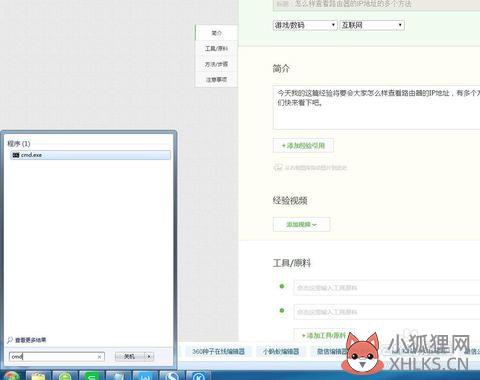Screen dimensions: 480x380
Task: Open the Windows Start orb
Action: click(x=11, y=376)
